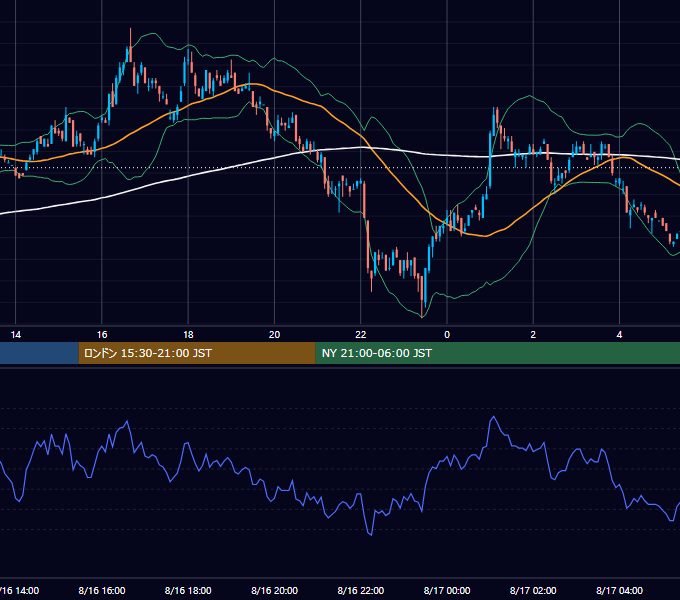
Task: Click the 8/16 20:00 date label
Action: (x=275, y=590)
